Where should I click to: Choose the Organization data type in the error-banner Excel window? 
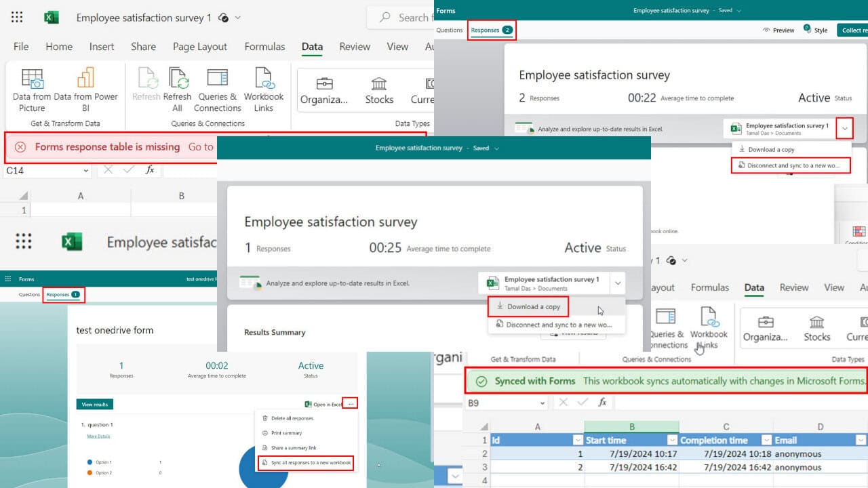coord(325,91)
